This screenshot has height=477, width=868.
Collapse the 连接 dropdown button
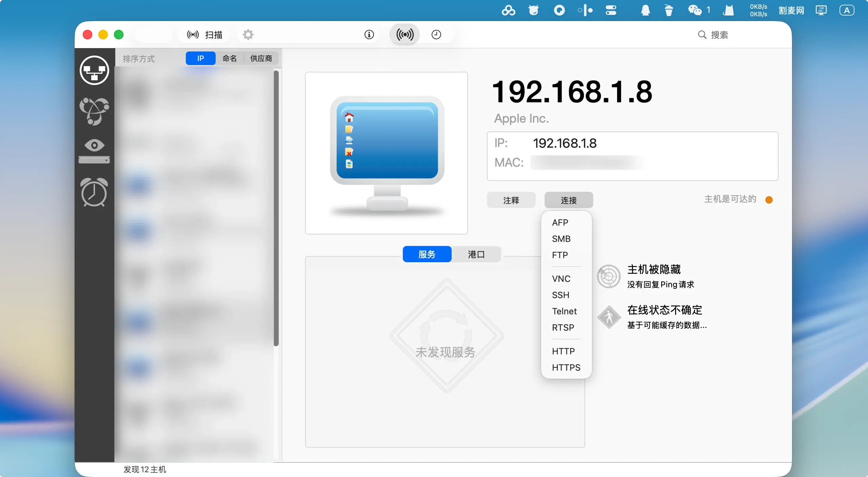tap(569, 200)
